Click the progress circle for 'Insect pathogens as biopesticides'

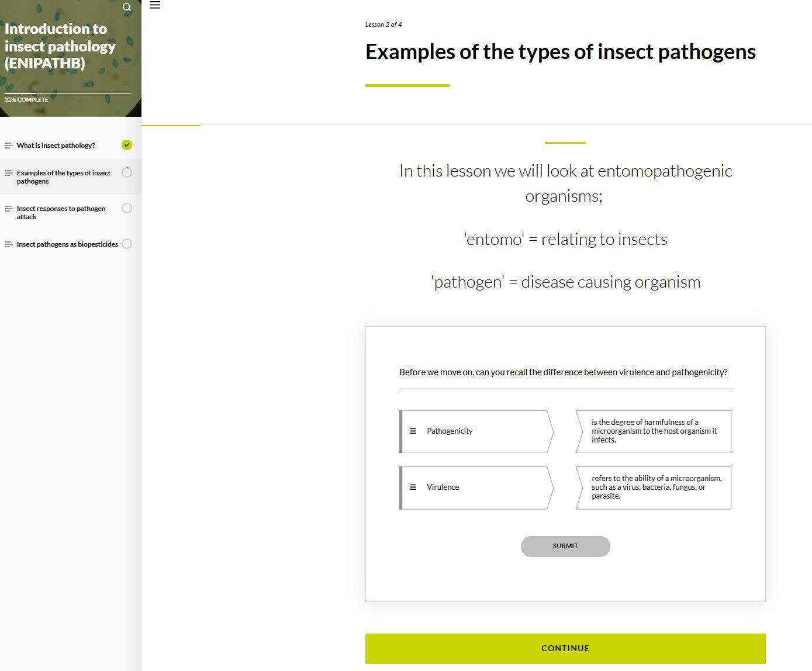coord(127,244)
